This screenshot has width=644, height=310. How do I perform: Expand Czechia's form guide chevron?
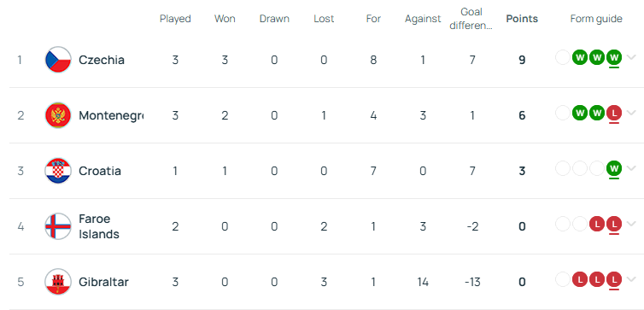[631, 57]
